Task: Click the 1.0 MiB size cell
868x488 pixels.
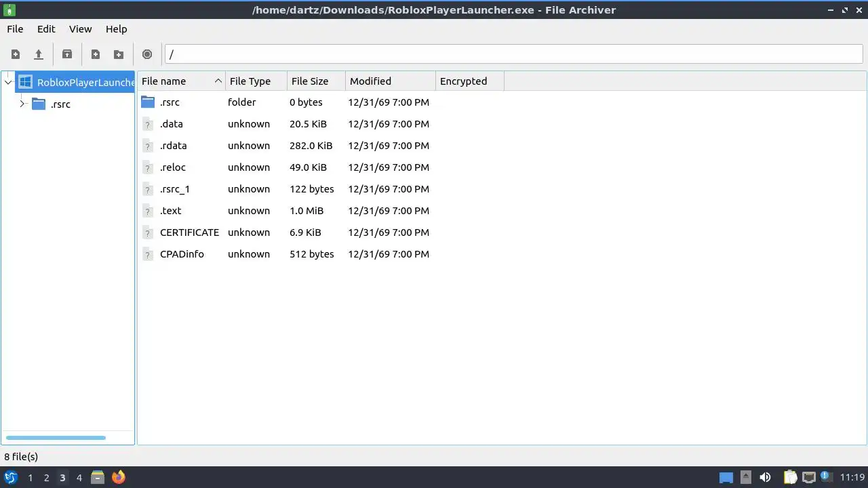Action: point(306,211)
